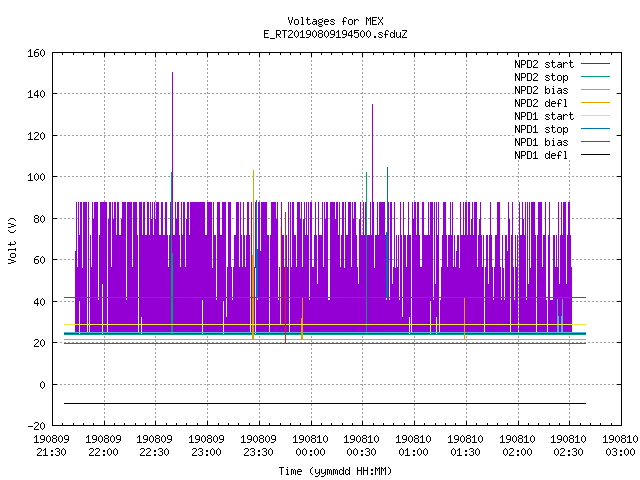
Task: Click the y-axis tick label -20
Action: tap(36, 426)
